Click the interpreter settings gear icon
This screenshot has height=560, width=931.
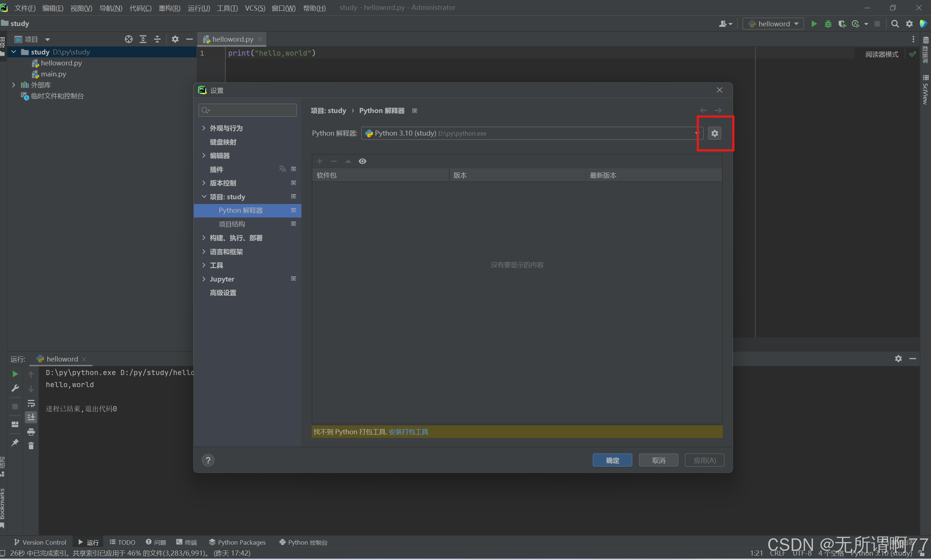click(x=714, y=133)
